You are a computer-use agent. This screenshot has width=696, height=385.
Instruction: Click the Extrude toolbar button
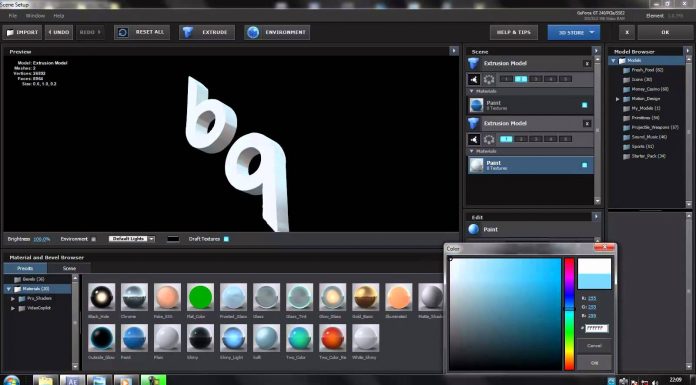[207, 32]
